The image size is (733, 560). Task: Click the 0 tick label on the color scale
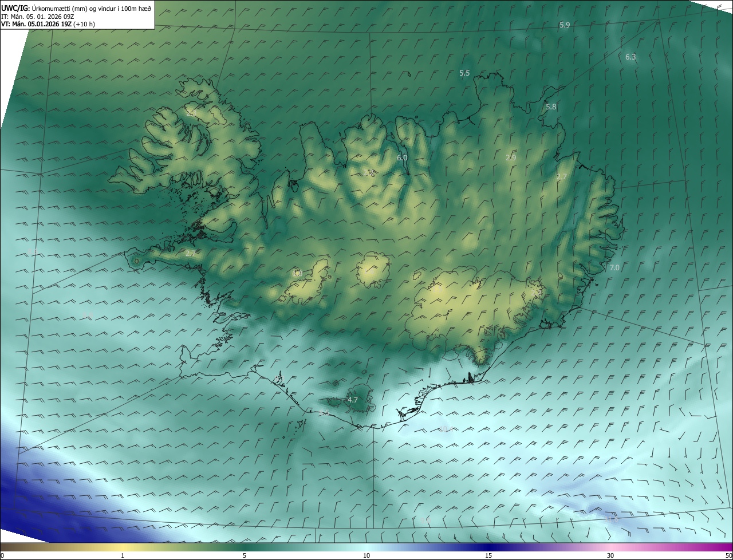[2, 556]
